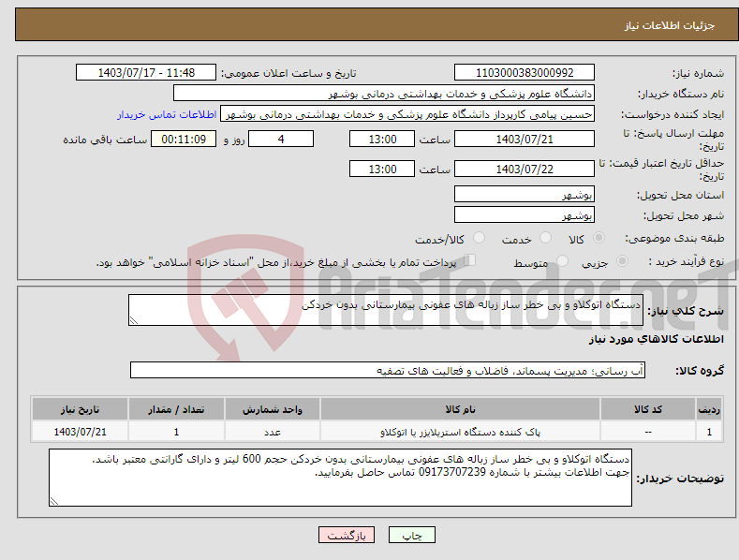
Task: Click the گروه کالا field آب رسانی
Action: click(388, 370)
